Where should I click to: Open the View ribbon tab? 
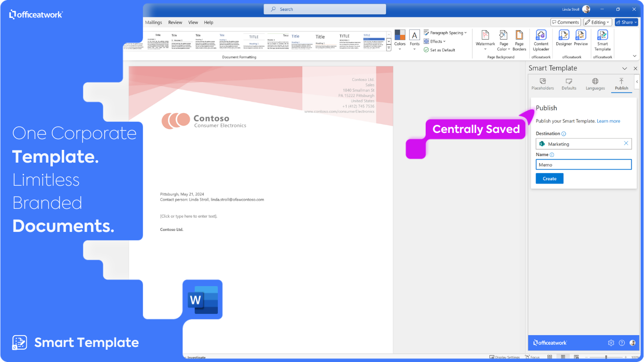[193, 22]
